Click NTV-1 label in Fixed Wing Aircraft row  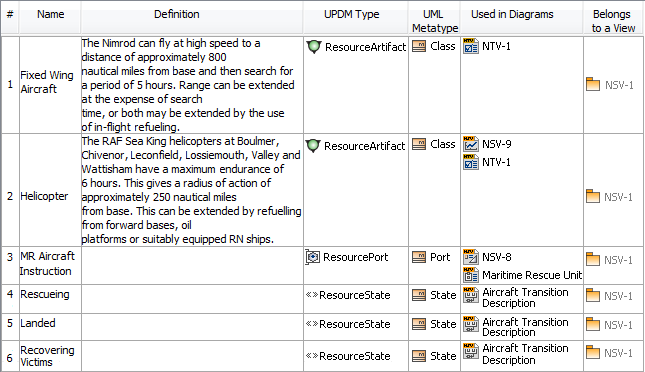496,46
